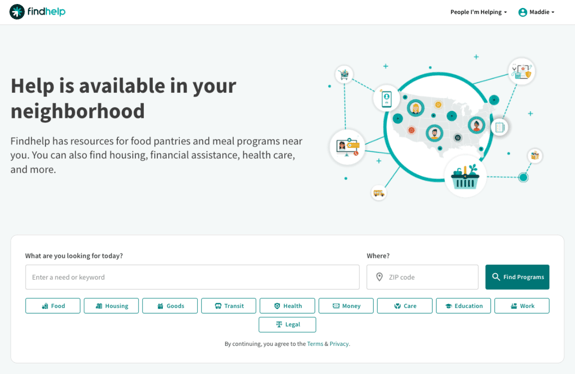Click the Maddie profile avatar icon
Image resolution: width=575 pixels, height=374 pixels.
click(523, 12)
